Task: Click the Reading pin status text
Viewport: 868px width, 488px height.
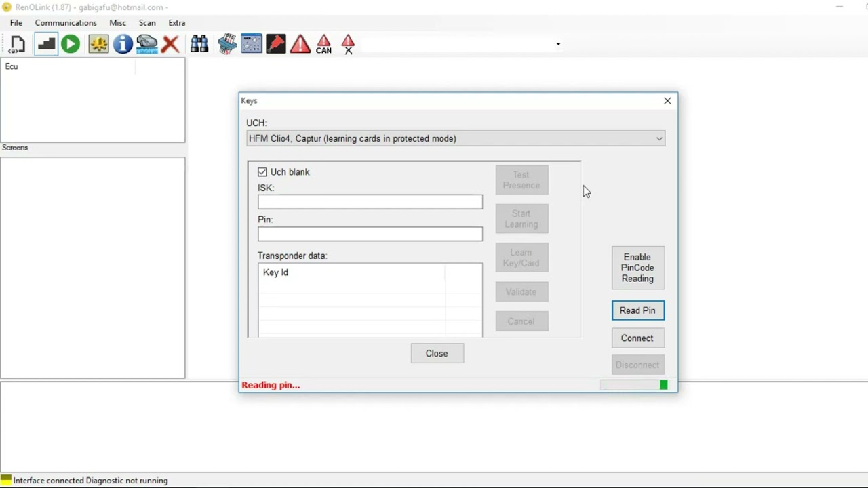Action: [271, 385]
